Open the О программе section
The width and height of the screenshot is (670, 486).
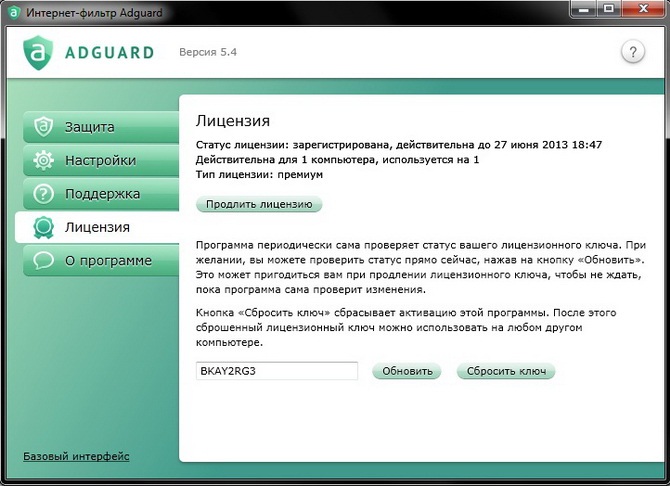(101, 260)
